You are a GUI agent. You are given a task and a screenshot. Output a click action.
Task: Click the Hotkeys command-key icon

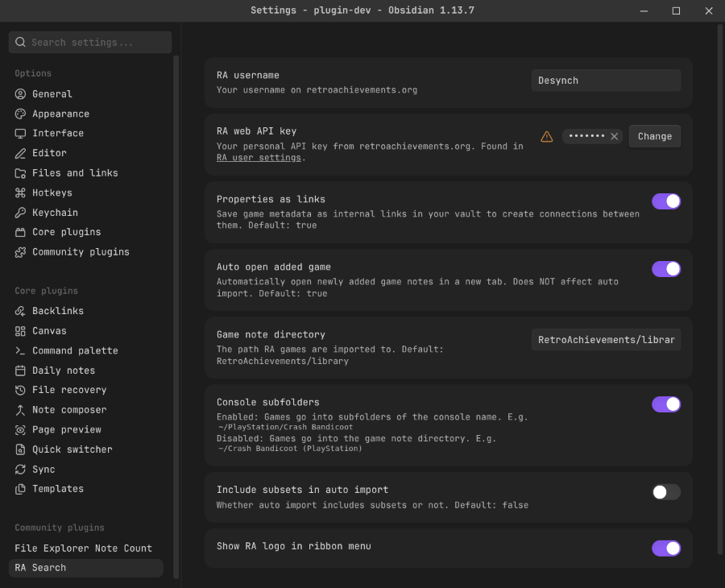click(20, 193)
